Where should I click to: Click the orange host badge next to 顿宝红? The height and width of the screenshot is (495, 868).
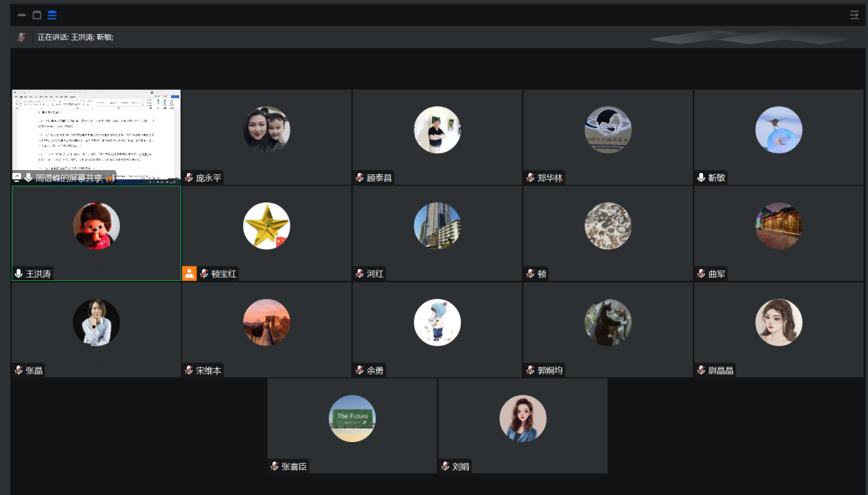pos(189,274)
